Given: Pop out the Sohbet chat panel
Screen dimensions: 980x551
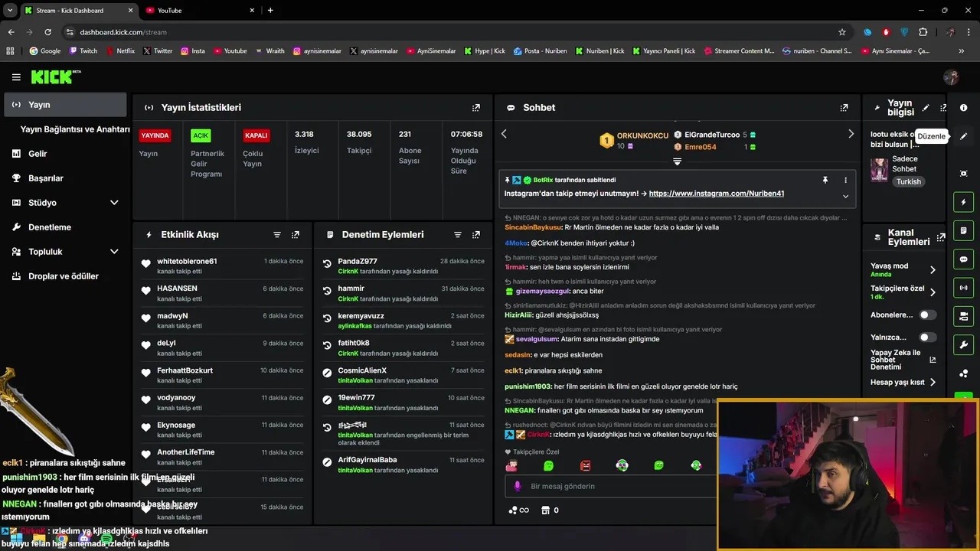Looking at the screenshot, I should [x=844, y=108].
